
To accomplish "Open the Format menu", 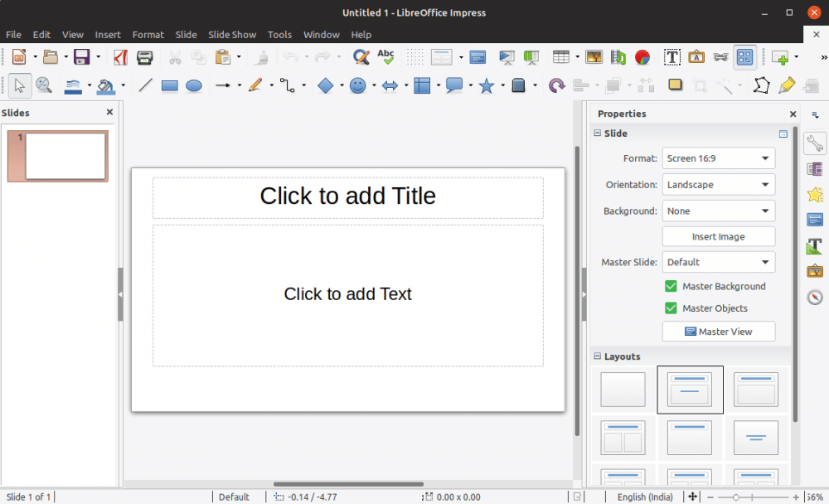I will click(148, 34).
